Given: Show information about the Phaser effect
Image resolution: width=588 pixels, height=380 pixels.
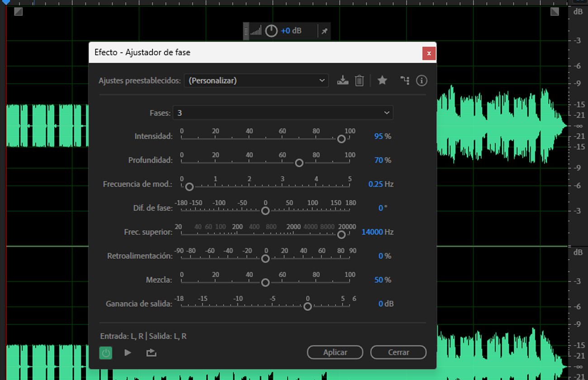Looking at the screenshot, I should 422,80.
